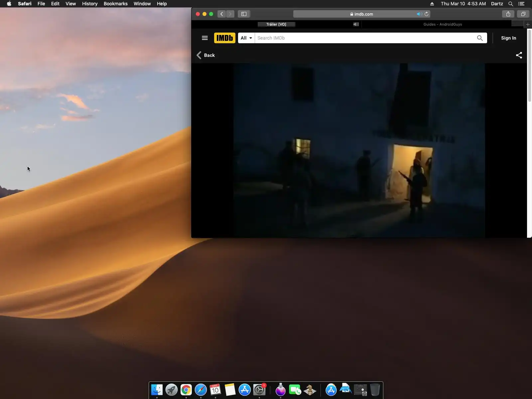This screenshot has height=399, width=532.
Task: Switch to the Guides - AndroidGuys tab
Action: 443,24
